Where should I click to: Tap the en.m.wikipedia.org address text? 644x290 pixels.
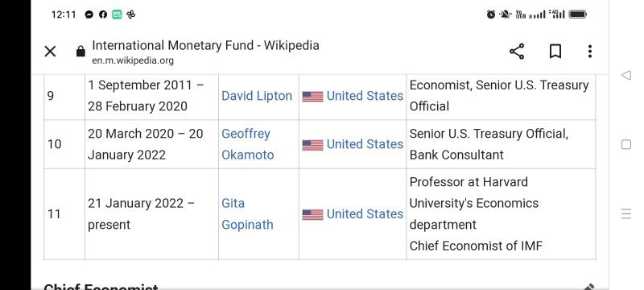tap(133, 60)
